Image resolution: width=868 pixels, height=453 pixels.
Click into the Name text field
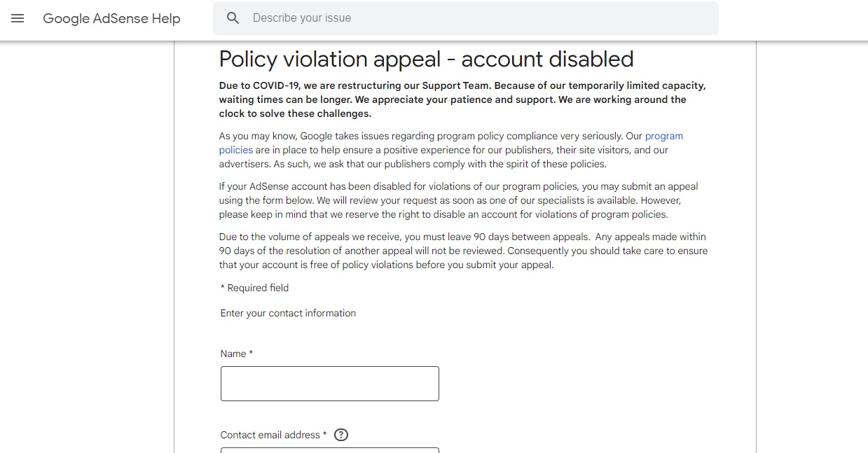[330, 384]
